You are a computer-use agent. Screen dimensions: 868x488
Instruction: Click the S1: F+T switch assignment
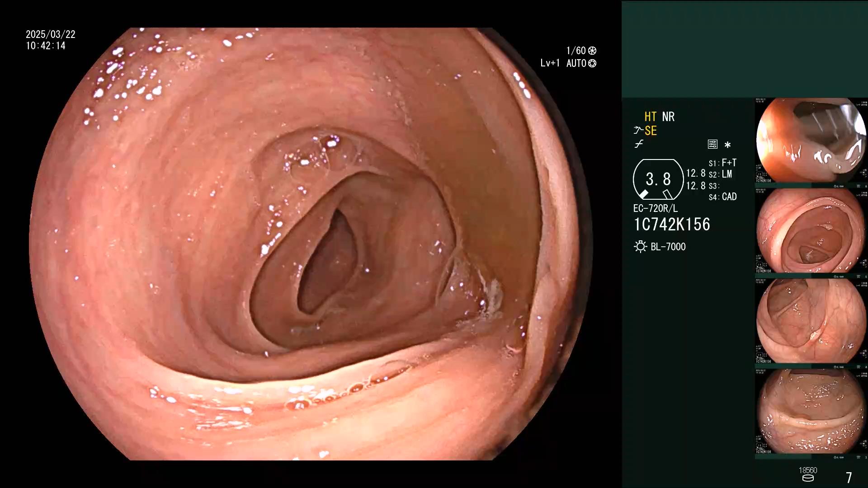pos(722,163)
